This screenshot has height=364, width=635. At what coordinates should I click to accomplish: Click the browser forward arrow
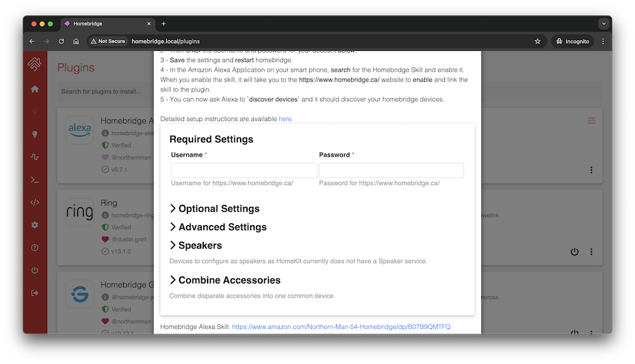click(46, 41)
